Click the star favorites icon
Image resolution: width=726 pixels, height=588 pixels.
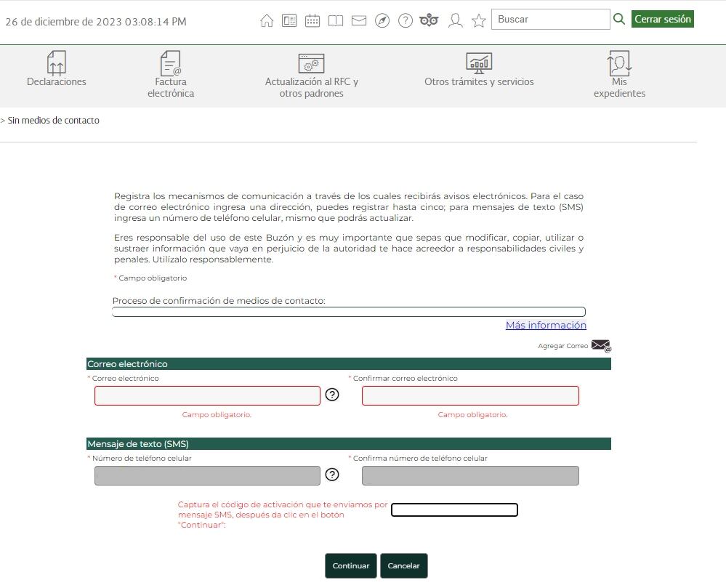pyautogui.click(x=478, y=20)
